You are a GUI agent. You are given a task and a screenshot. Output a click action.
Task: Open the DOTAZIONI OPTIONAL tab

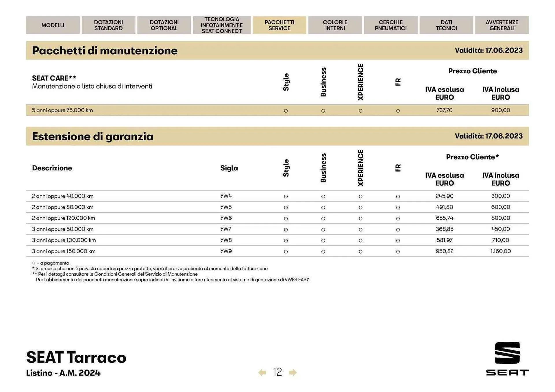(164, 25)
